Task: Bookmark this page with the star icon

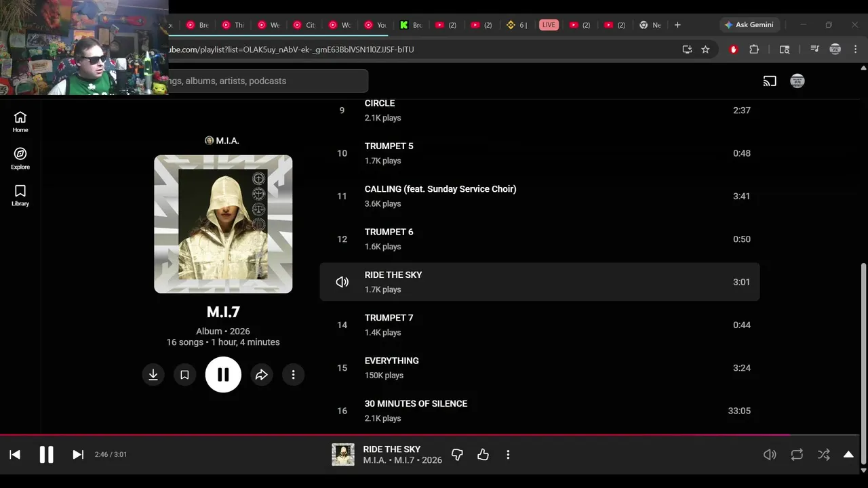Action: pyautogui.click(x=705, y=49)
